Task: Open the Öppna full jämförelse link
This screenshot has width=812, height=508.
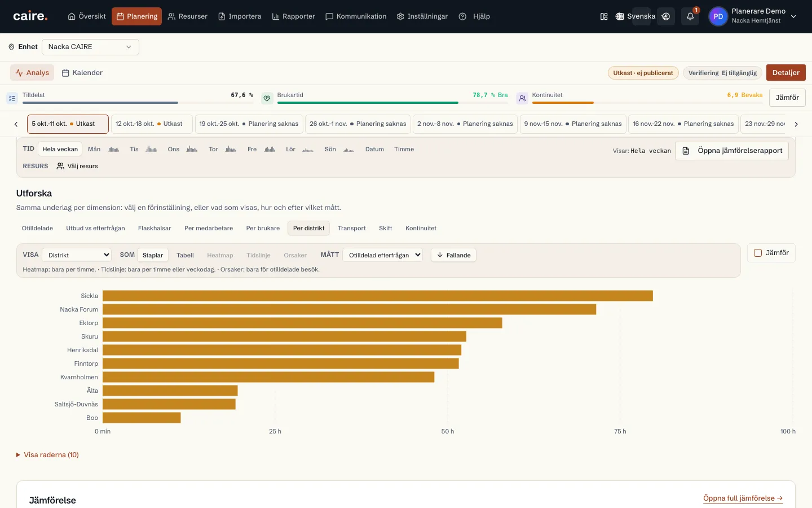Action: coord(743,498)
